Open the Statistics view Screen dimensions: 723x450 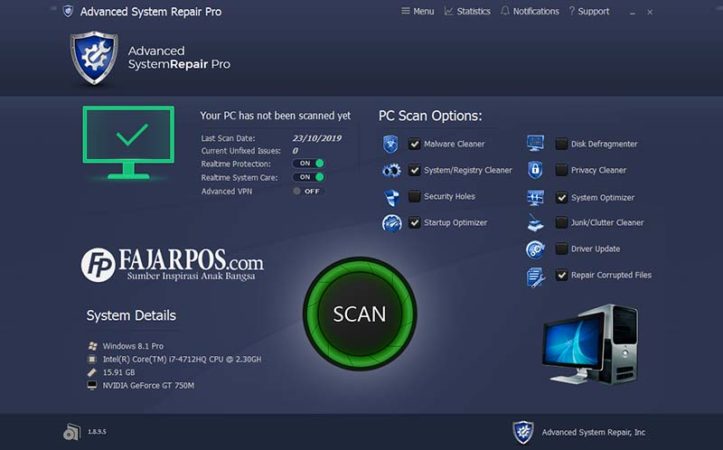point(467,11)
